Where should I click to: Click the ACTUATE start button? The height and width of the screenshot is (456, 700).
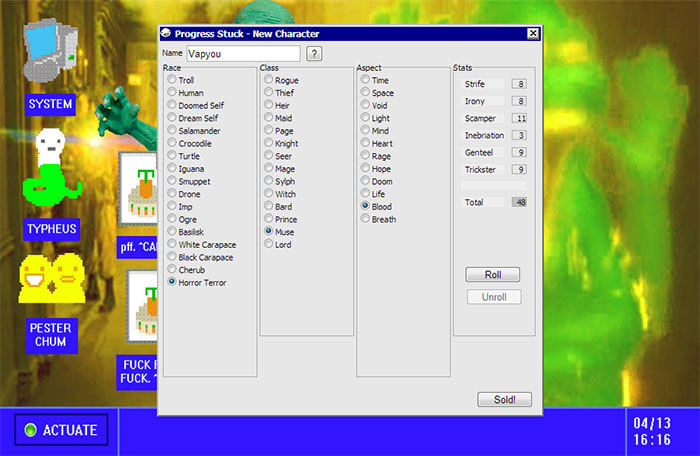coord(61,430)
